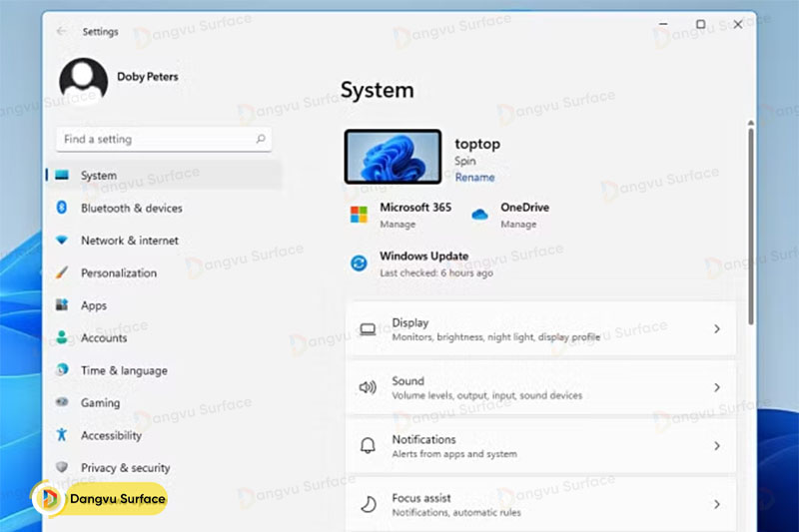Open the Focus assist settings row
Viewport: 799px width, 532px height.
541,504
